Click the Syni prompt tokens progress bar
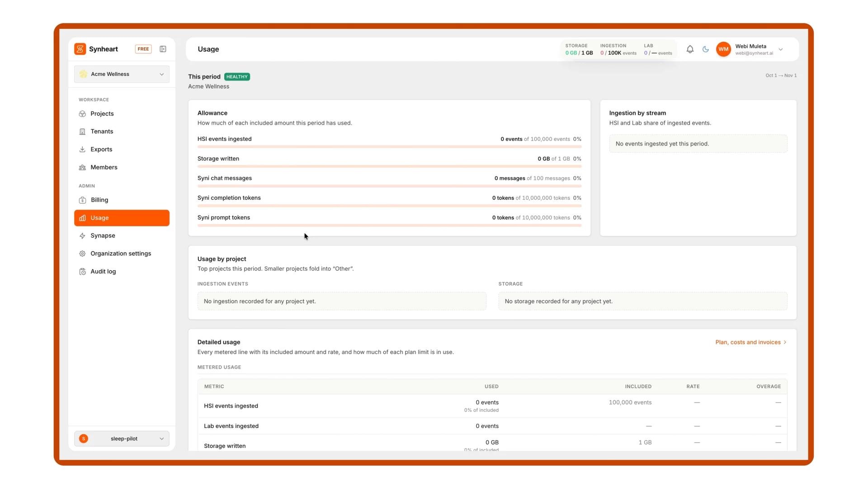 [389, 225]
